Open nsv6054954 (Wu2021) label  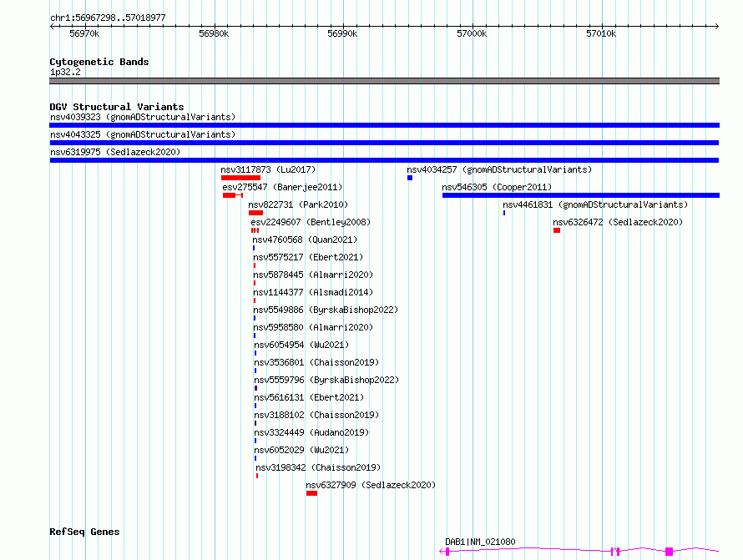(301, 345)
